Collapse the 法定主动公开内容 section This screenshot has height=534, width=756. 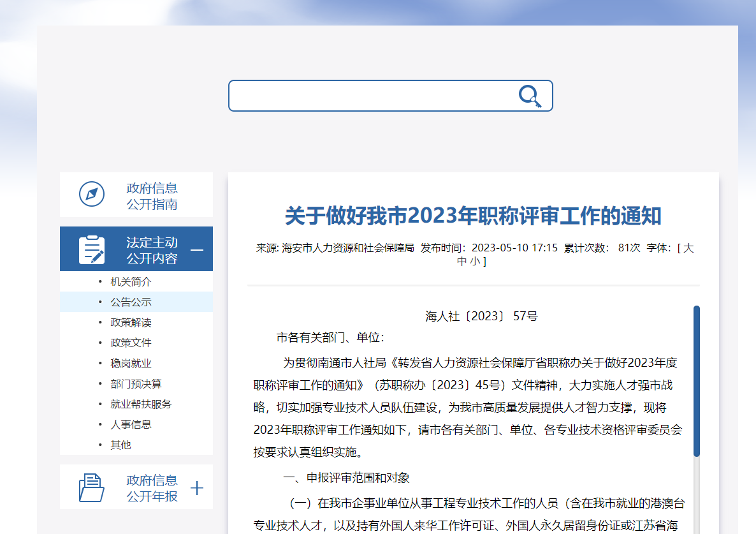tap(198, 249)
